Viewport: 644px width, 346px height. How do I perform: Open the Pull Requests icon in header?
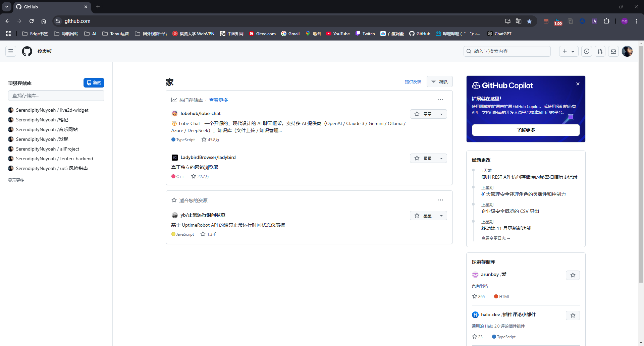pyautogui.click(x=600, y=51)
